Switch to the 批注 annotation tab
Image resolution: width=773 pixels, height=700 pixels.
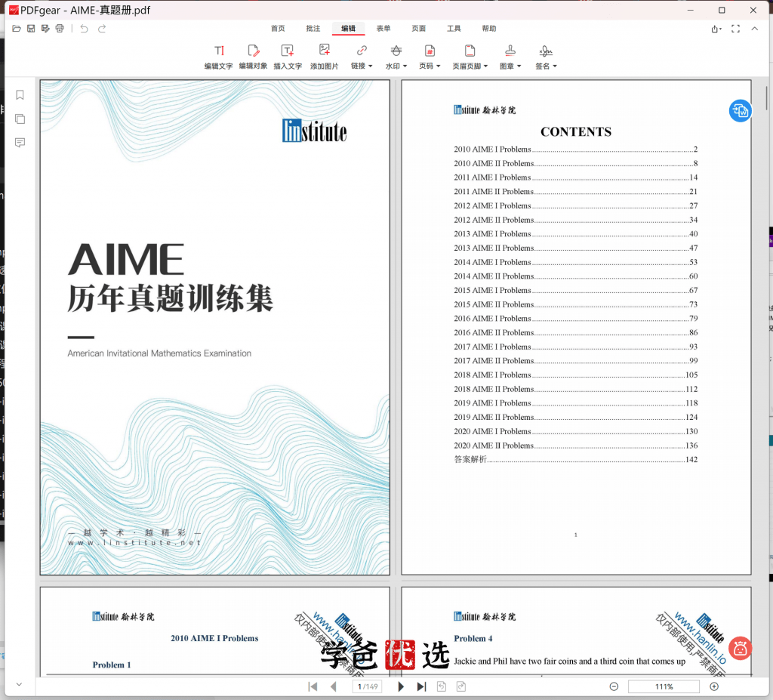click(x=313, y=29)
